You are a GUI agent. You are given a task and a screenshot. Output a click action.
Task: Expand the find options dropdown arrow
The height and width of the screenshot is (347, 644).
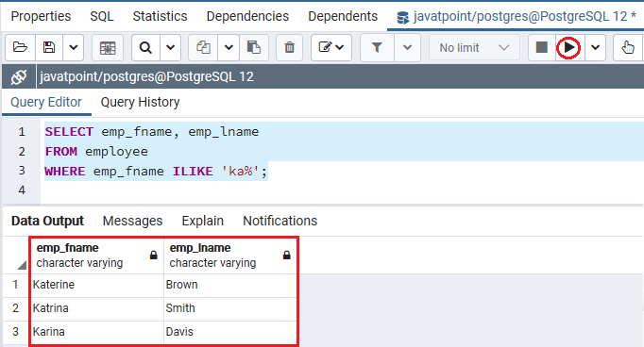(171, 47)
